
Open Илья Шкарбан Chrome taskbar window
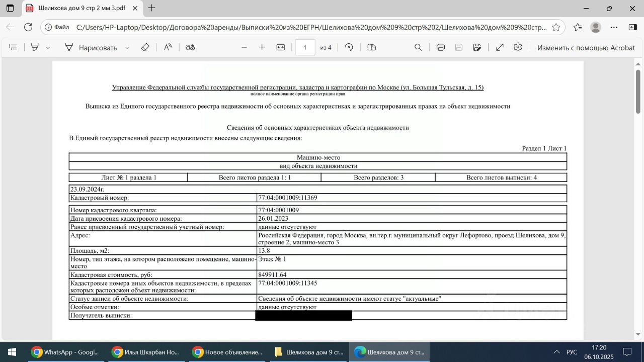pyautogui.click(x=146, y=352)
